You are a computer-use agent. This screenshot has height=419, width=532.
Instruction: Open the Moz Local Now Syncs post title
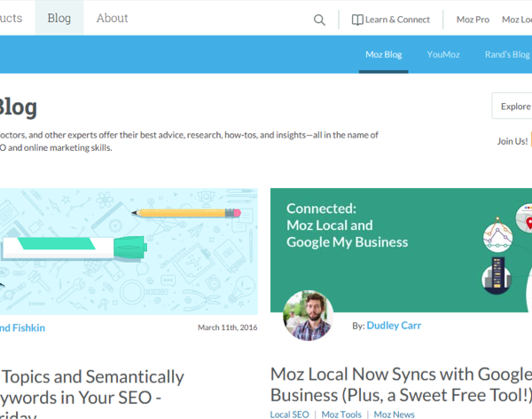pyautogui.click(x=401, y=384)
